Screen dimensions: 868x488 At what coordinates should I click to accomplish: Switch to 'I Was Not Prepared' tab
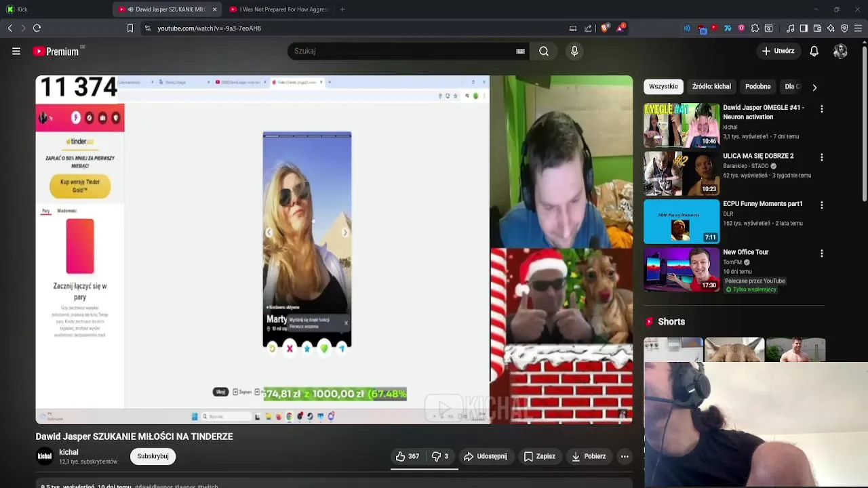click(278, 9)
